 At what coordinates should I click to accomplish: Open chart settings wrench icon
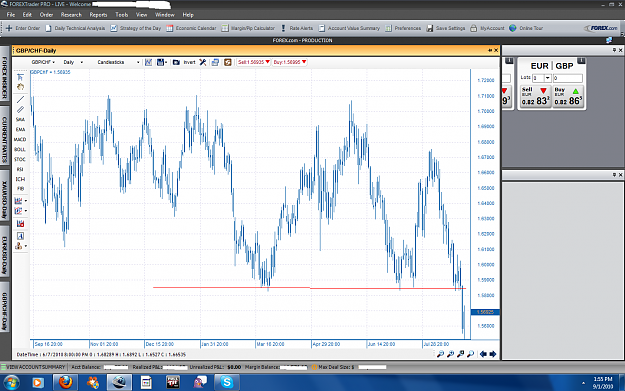(x=203, y=62)
